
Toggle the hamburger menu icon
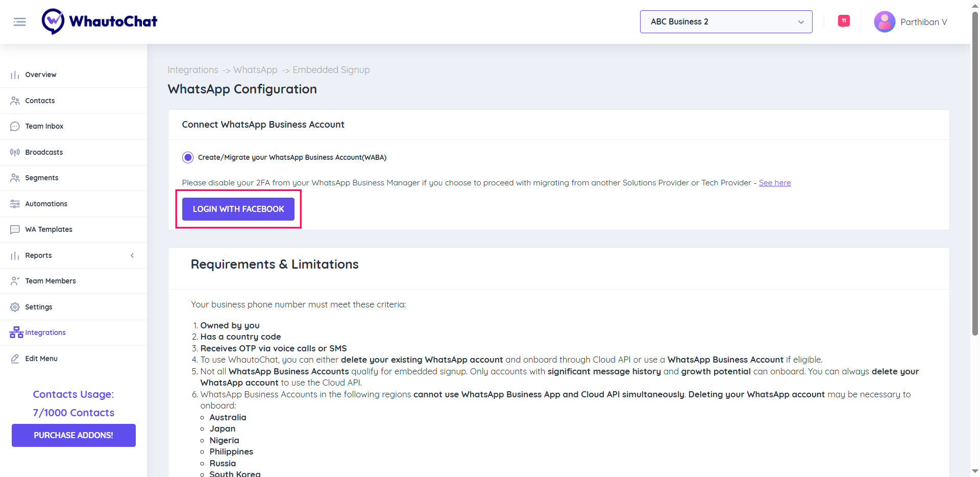coord(19,22)
